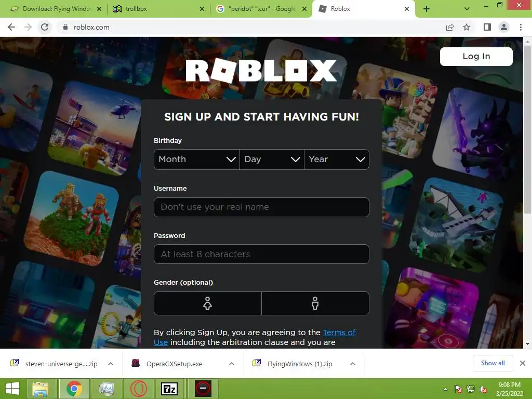The width and height of the screenshot is (532, 399).
Task: Open the Chrome profile menu
Action: click(x=504, y=27)
